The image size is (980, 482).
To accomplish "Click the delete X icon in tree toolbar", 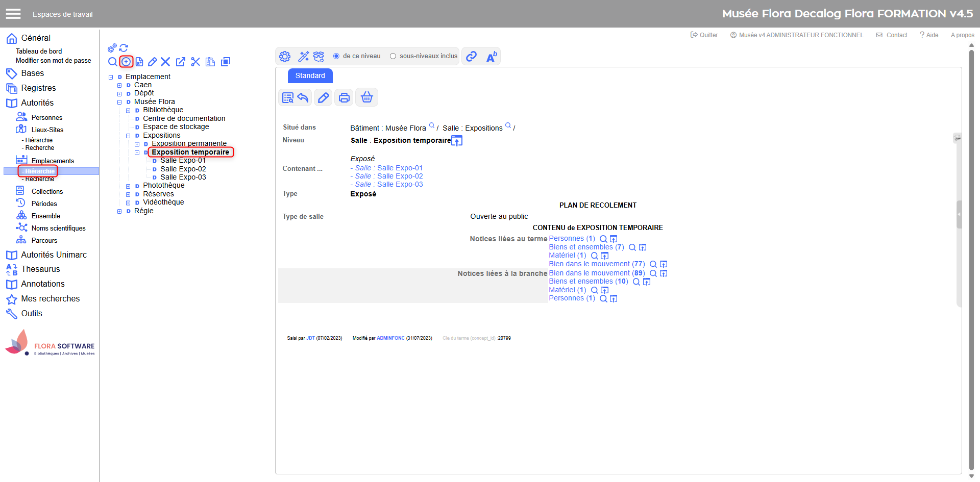I will tap(165, 62).
